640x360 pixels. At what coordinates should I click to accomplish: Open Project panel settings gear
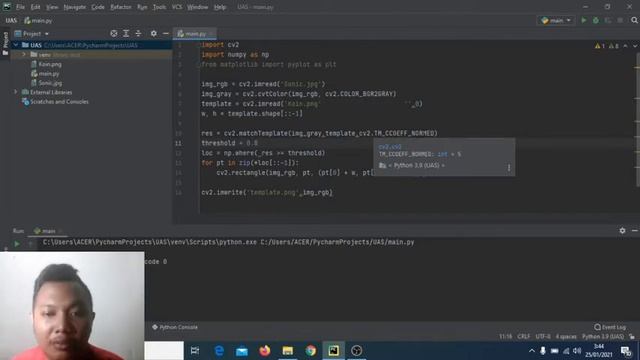(153, 33)
